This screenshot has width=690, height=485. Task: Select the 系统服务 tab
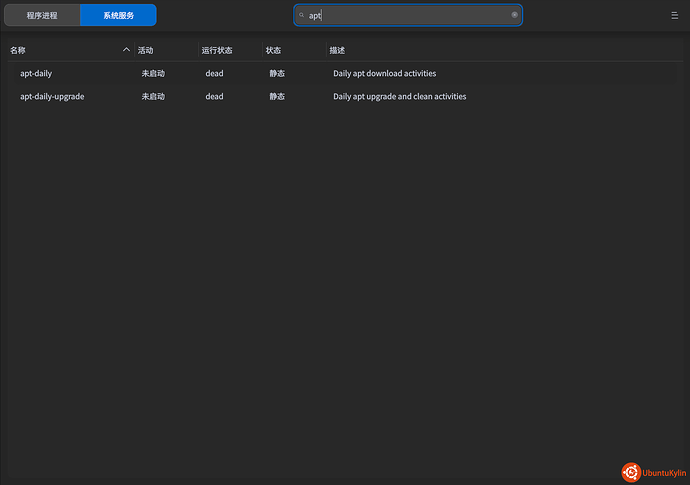point(118,16)
